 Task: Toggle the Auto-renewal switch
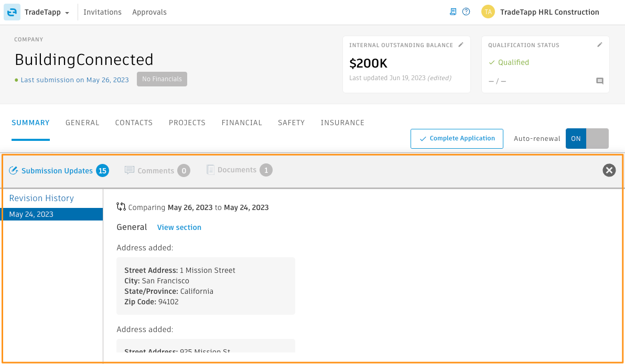pyautogui.click(x=587, y=139)
